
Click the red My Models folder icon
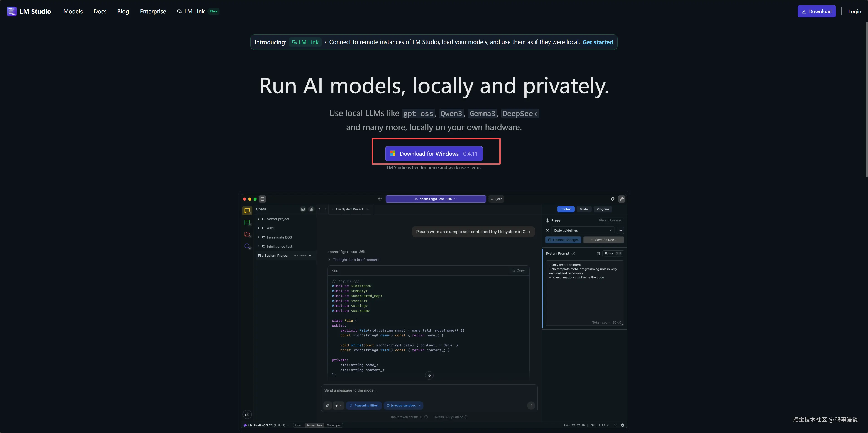[247, 234]
